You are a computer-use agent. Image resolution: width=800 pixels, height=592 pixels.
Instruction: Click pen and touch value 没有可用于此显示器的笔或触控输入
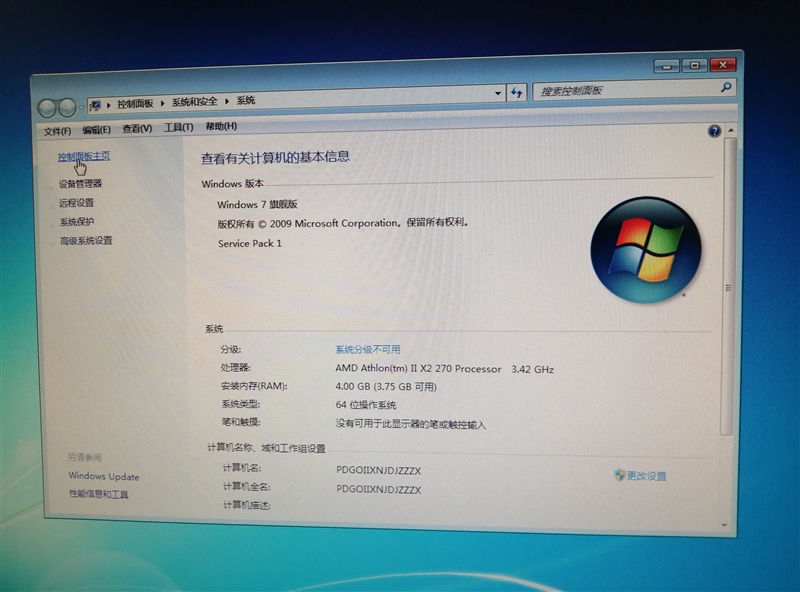click(x=411, y=424)
